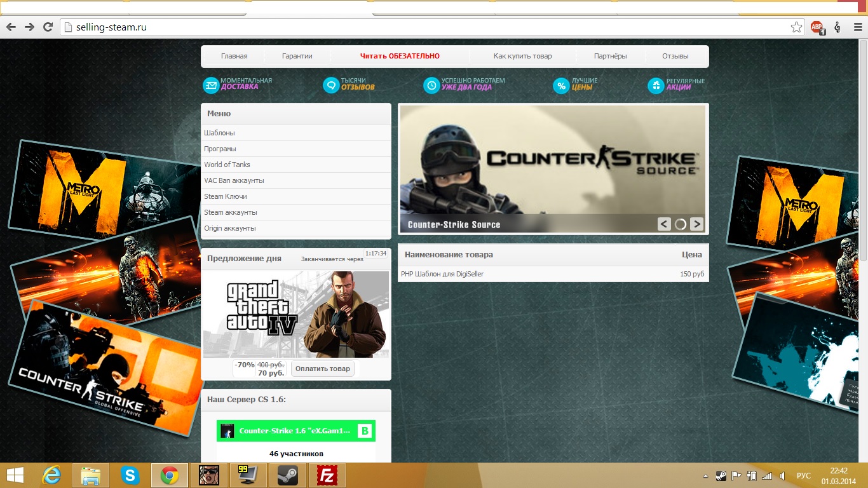The width and height of the screenshot is (868, 488).
Task: Open the volume speaker tray icon
Action: click(x=783, y=475)
